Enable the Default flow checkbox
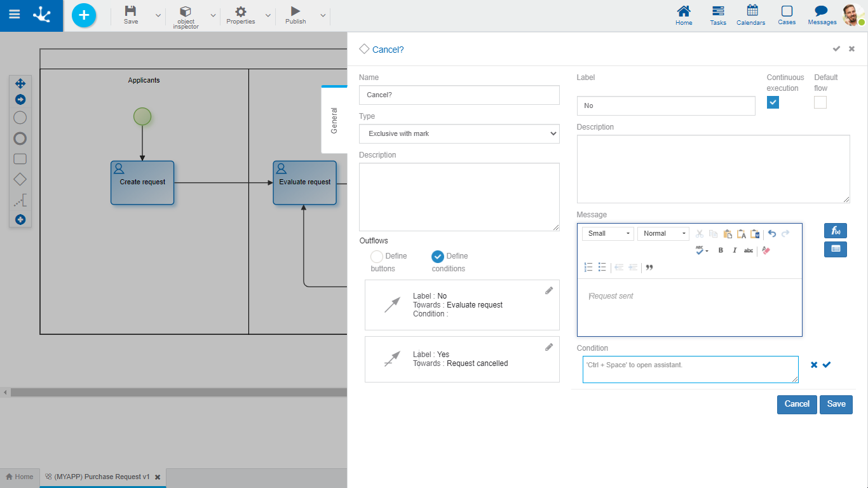The width and height of the screenshot is (868, 488). [820, 102]
